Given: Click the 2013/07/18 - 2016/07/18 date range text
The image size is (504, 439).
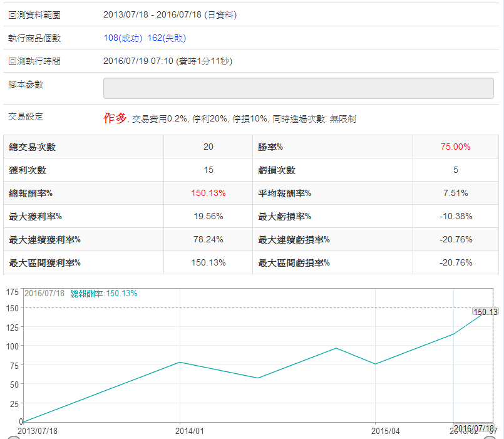Looking at the screenshot, I should tap(170, 15).
